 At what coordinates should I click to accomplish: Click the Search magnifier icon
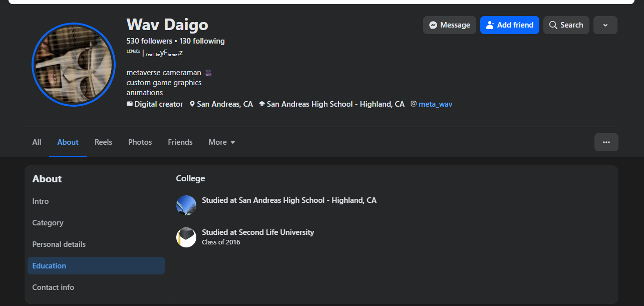(553, 25)
